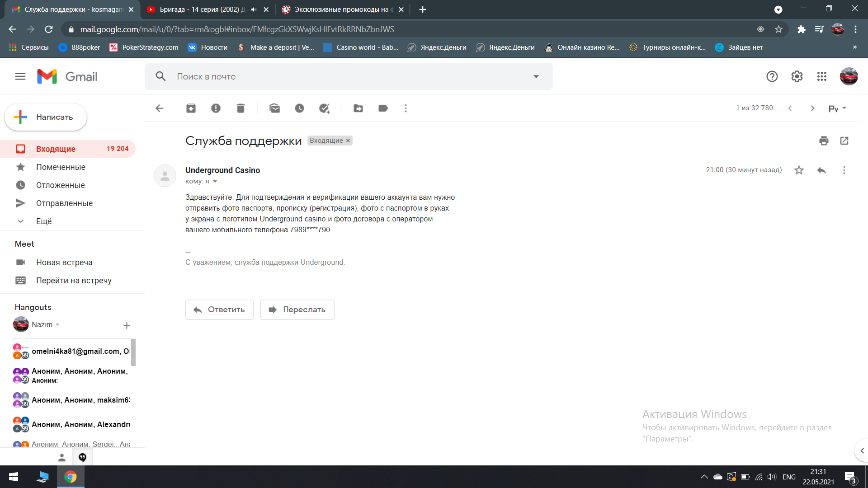Star the Underground Casino message

coord(799,170)
